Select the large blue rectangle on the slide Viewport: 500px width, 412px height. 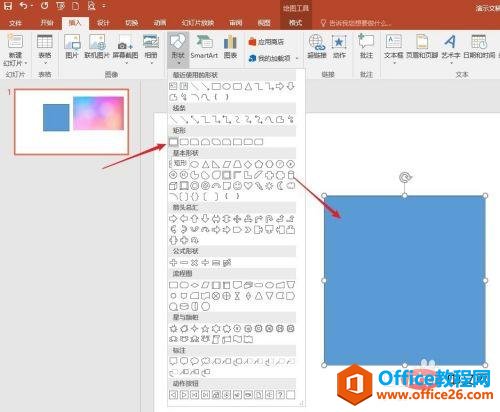pos(405,281)
